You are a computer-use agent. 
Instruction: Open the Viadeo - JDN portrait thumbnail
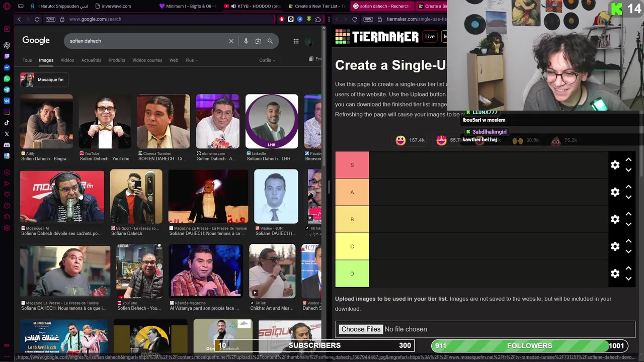(x=276, y=196)
